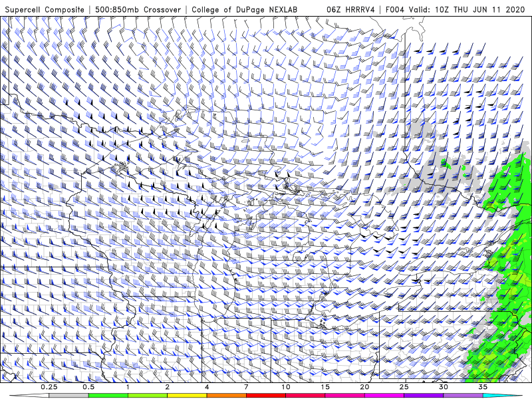Select the lime color bar segment
The width and height of the screenshot is (532, 399).
[148, 396]
